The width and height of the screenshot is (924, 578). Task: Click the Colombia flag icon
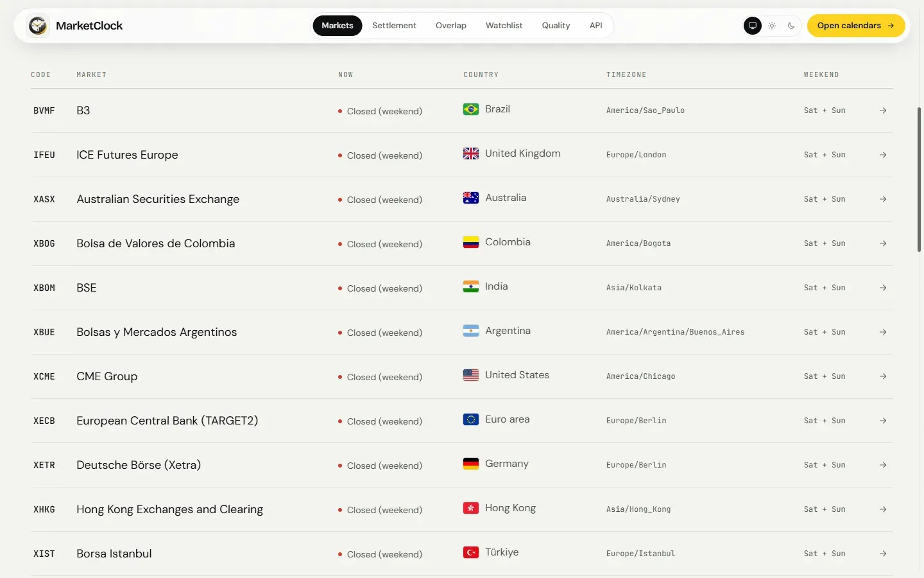471,242
